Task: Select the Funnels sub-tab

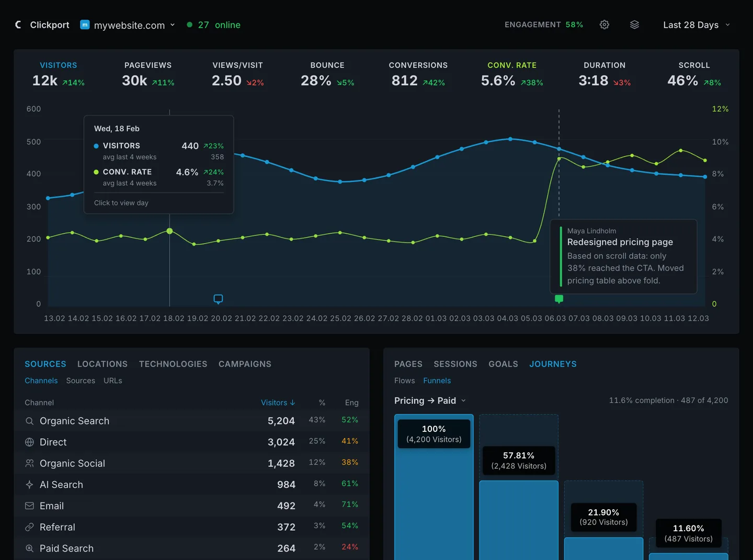Action: tap(437, 381)
